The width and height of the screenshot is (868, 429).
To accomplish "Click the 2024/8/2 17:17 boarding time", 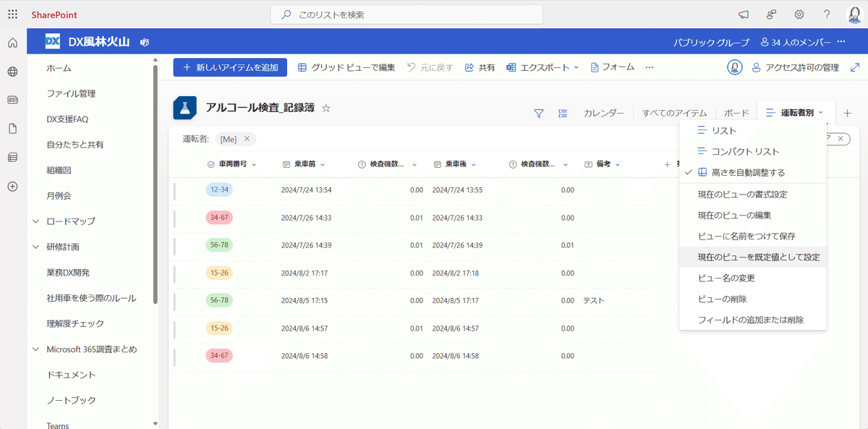I will [305, 273].
